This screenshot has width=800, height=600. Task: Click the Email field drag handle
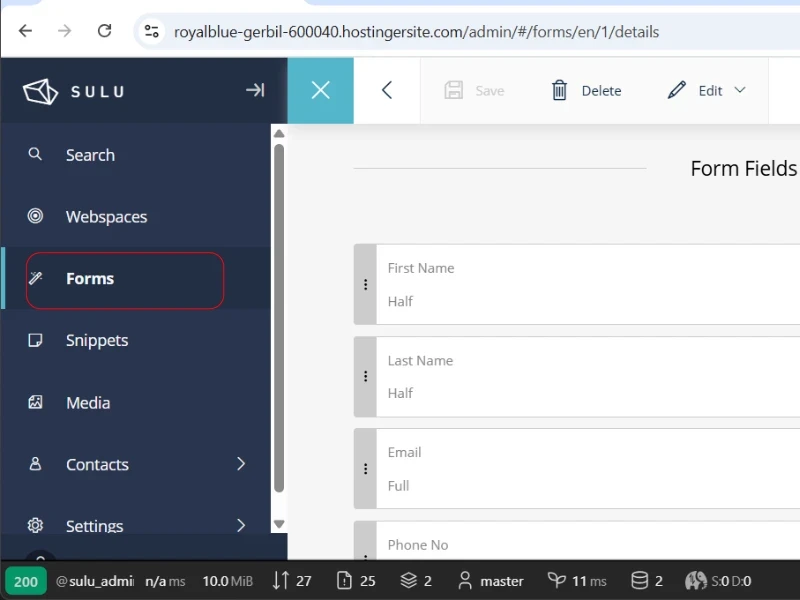(365, 469)
